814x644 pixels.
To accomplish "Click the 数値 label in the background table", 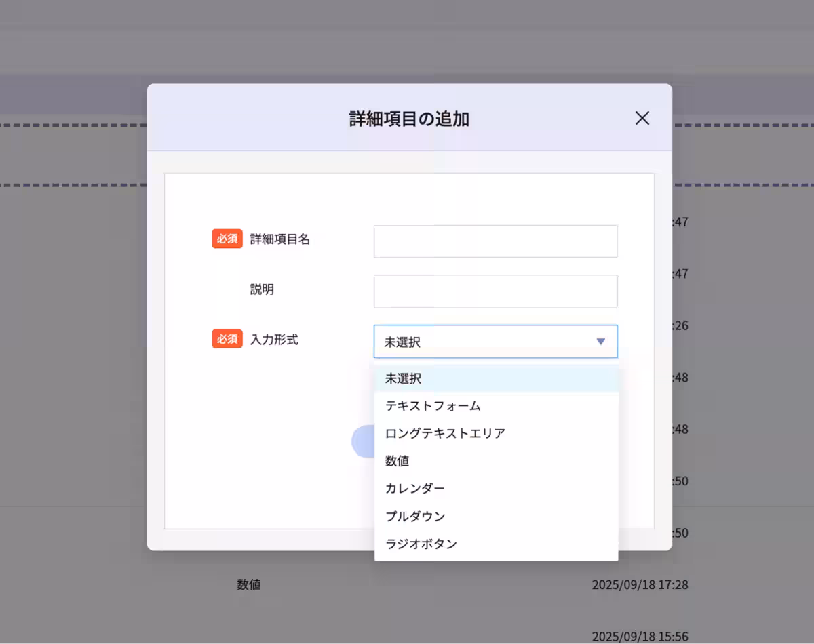I will (x=250, y=585).
